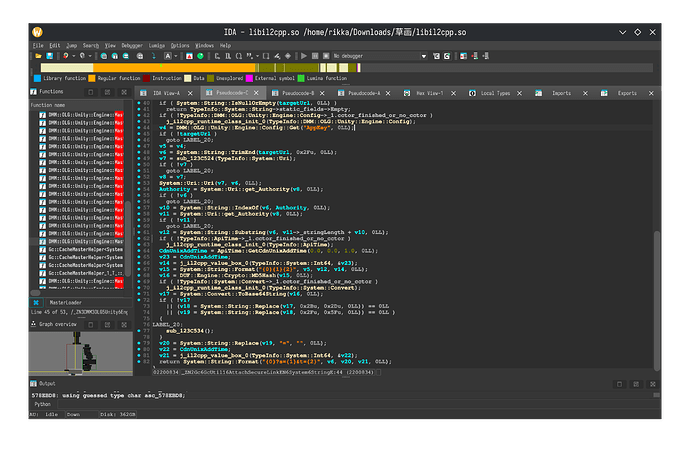This screenshot has width=690, height=452.
Task: Expand the jump forward history arrow
Action: (90, 56)
